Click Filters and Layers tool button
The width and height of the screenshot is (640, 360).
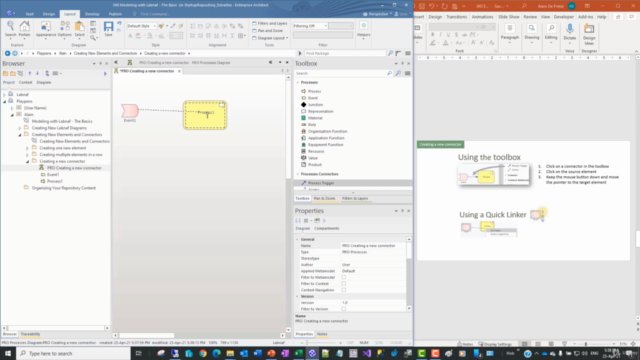click(x=270, y=23)
